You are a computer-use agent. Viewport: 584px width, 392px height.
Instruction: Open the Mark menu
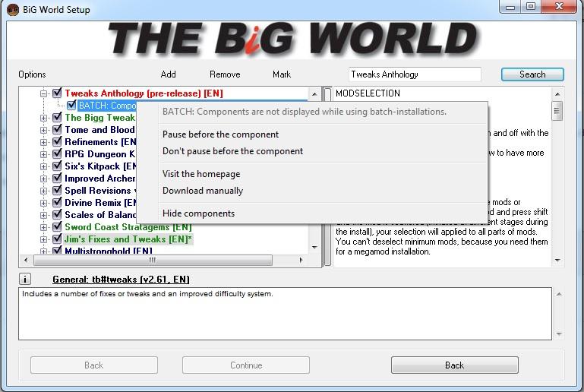(x=282, y=74)
